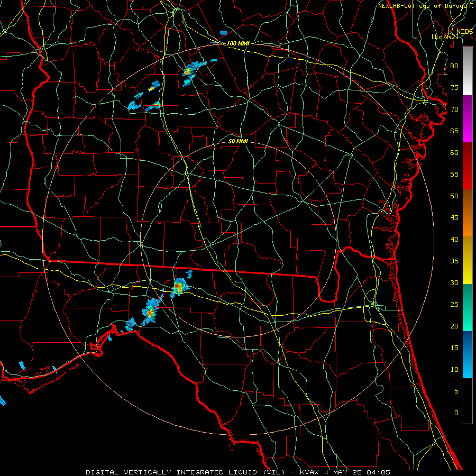Click the 35 value on the scale

pos(454,261)
